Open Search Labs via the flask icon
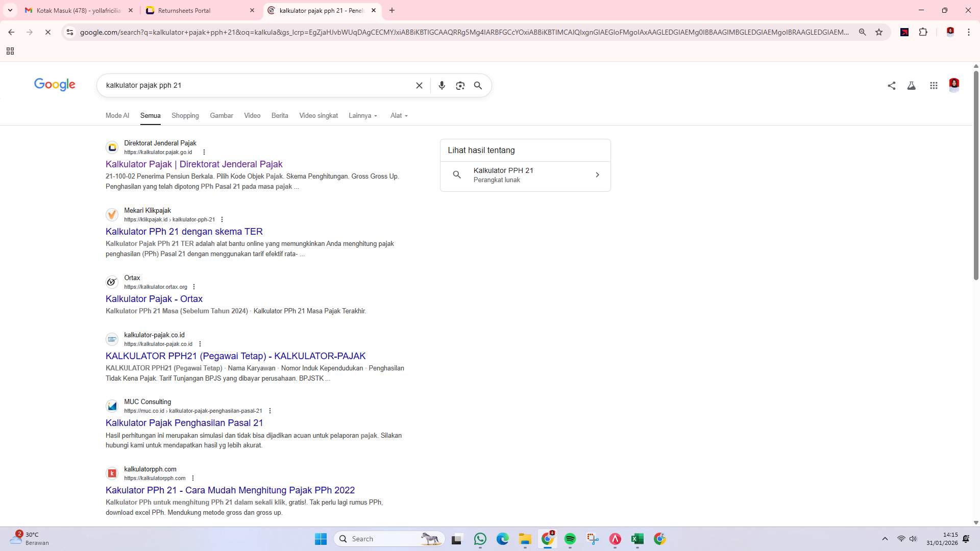The image size is (980, 551). click(x=912, y=85)
